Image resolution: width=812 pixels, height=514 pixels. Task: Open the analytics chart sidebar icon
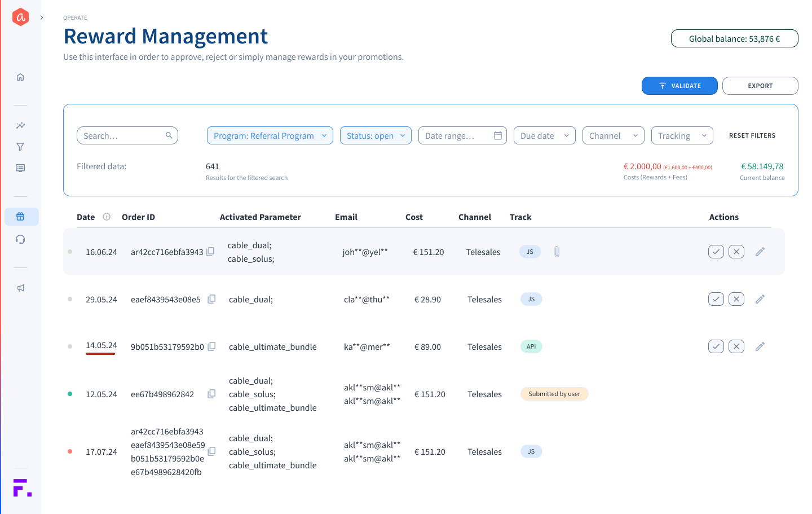pos(20,125)
